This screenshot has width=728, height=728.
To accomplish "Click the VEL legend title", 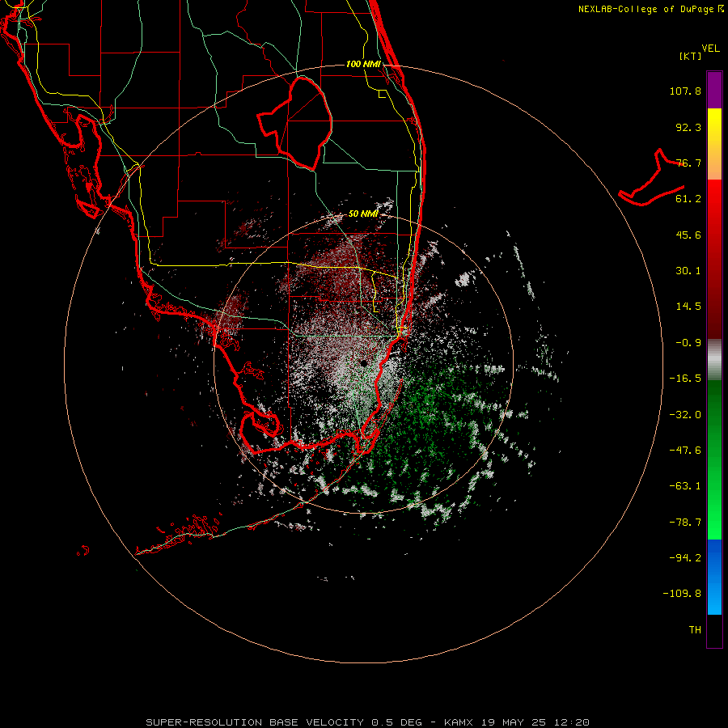I will [x=710, y=49].
